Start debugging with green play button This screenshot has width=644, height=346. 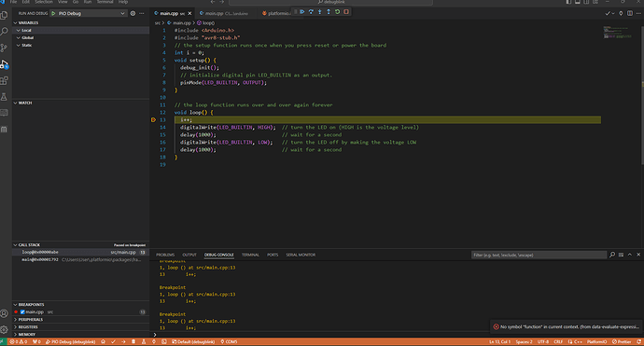(53, 14)
